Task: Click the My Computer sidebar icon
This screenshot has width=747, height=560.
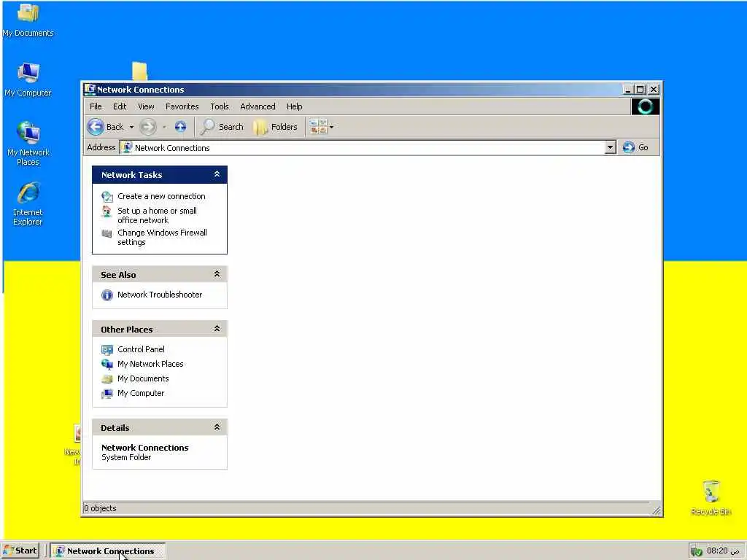Action: (107, 394)
